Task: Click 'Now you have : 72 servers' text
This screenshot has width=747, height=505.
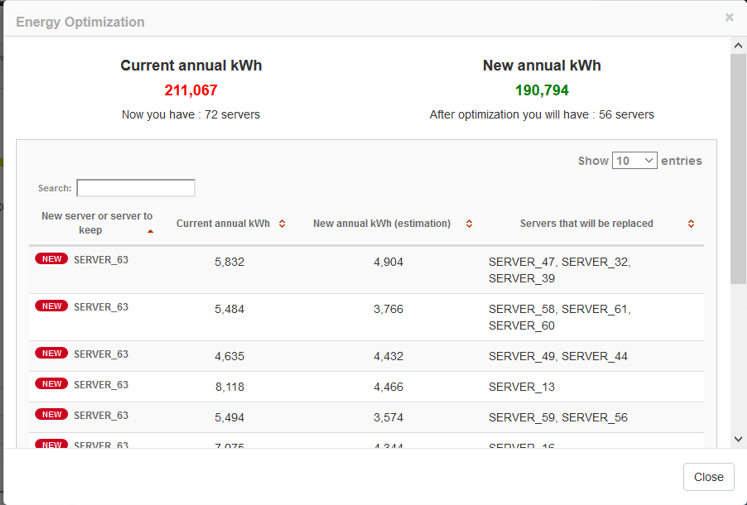Action: (191, 115)
